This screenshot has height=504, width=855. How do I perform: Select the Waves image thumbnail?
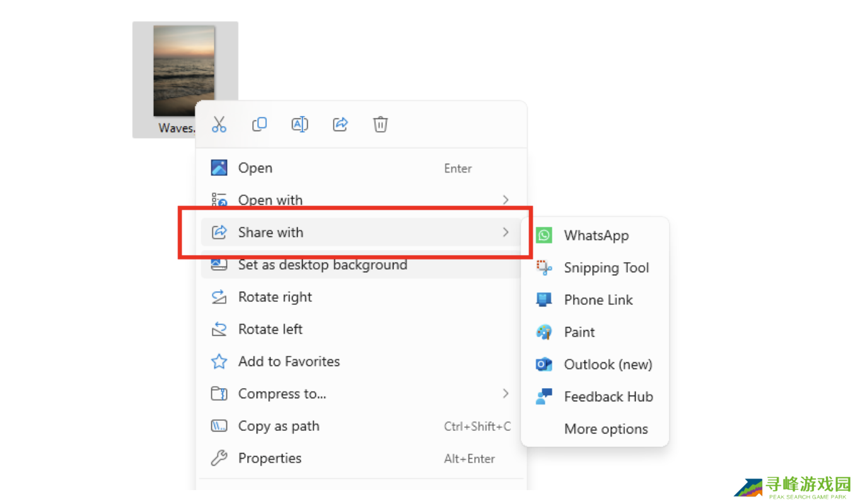pos(183,71)
